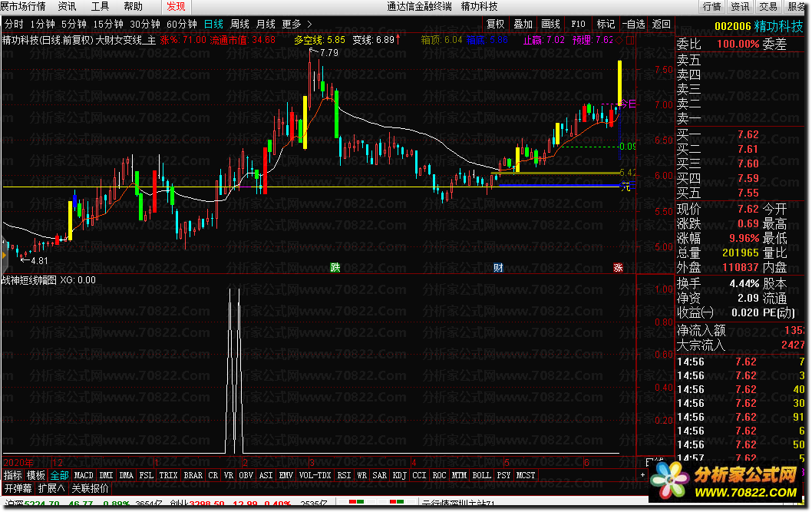Apply the ROC indicator
Viewport: 812px width, 512px height.
(x=440, y=475)
